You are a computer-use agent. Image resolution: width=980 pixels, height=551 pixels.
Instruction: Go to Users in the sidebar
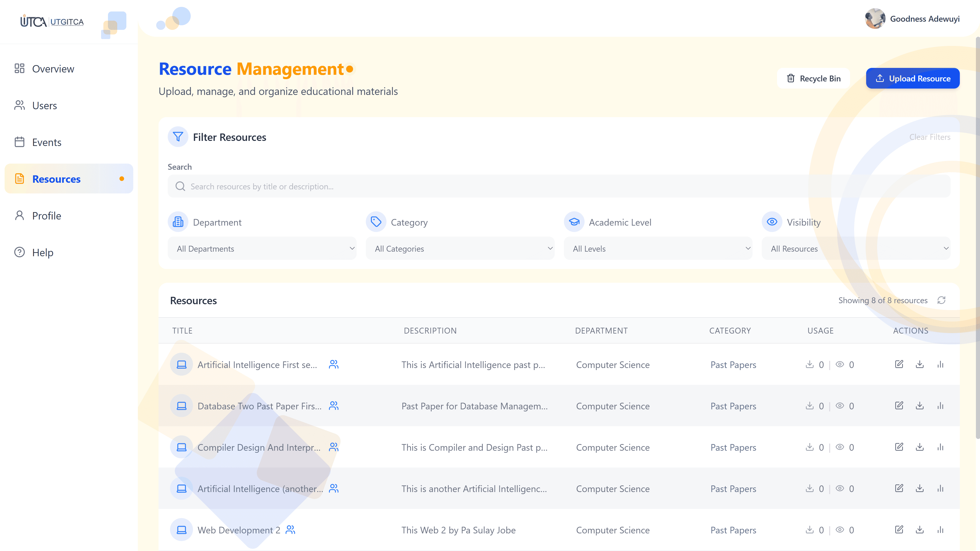[x=44, y=106]
